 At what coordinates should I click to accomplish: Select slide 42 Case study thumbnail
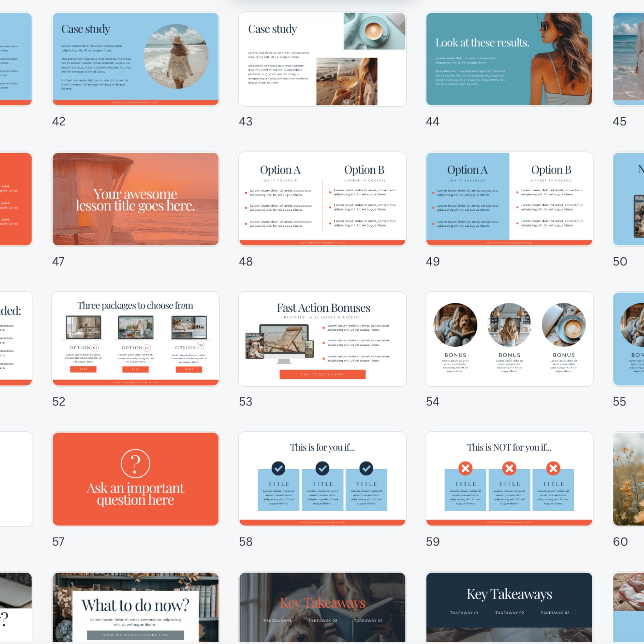(x=135, y=59)
